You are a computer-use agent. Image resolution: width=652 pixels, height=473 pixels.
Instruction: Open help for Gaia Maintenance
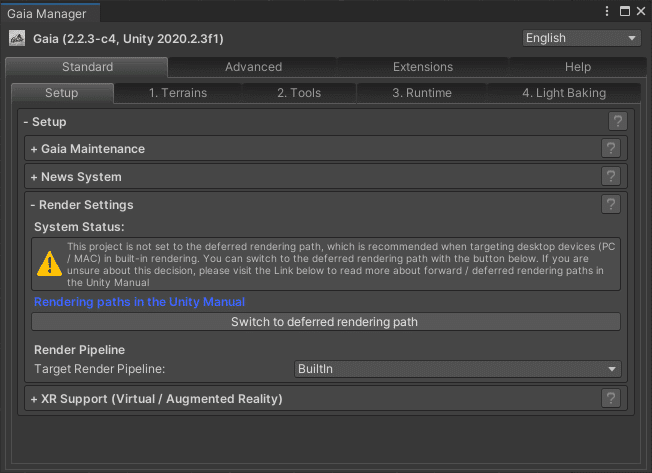click(x=610, y=148)
